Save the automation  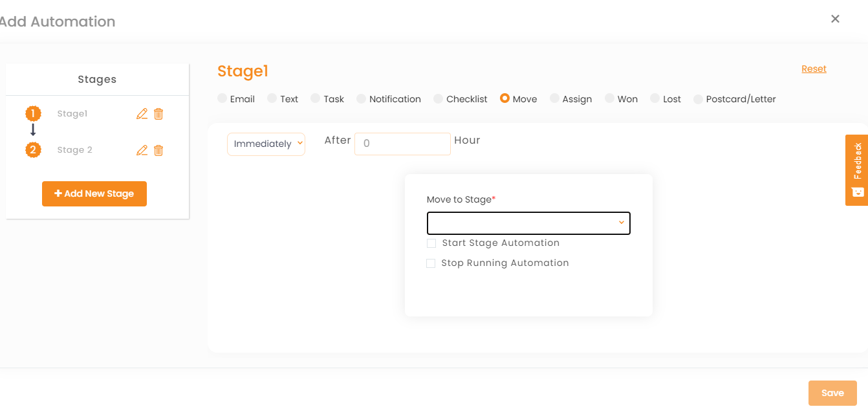[832, 393]
